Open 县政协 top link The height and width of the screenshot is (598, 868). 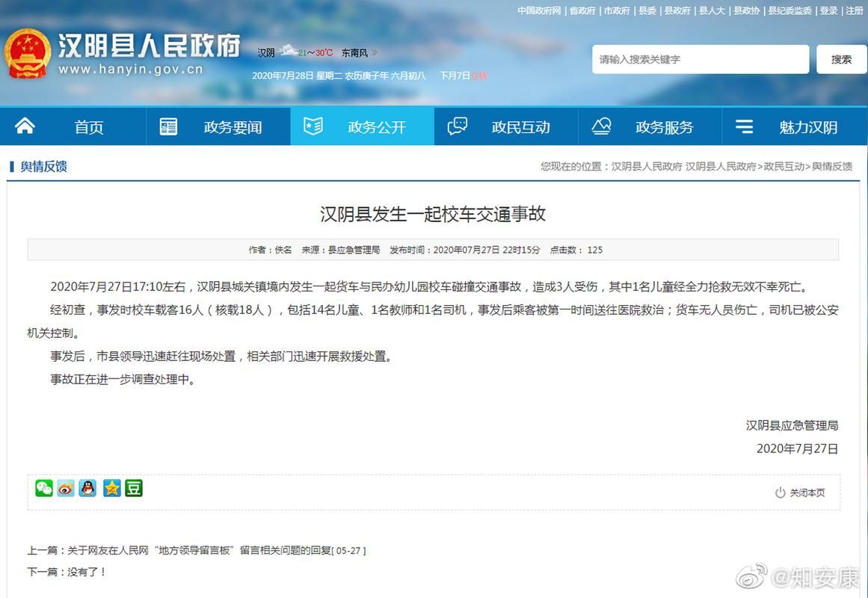[747, 10]
